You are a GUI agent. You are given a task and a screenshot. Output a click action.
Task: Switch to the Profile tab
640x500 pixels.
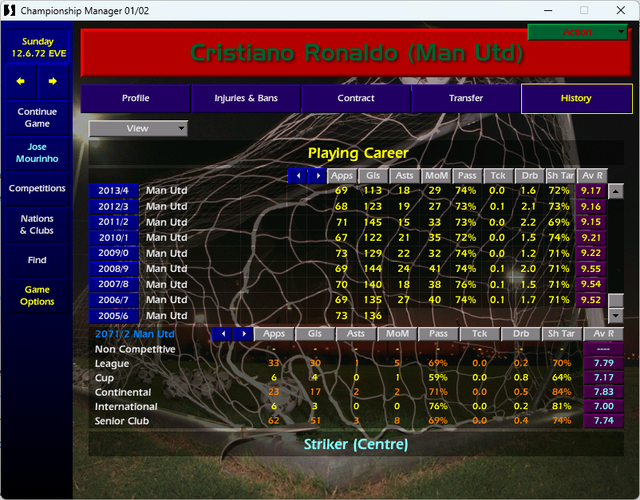(x=136, y=98)
